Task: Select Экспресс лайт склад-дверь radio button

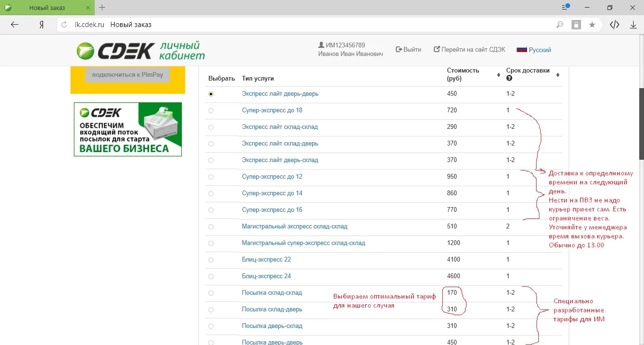Action: coord(211,144)
